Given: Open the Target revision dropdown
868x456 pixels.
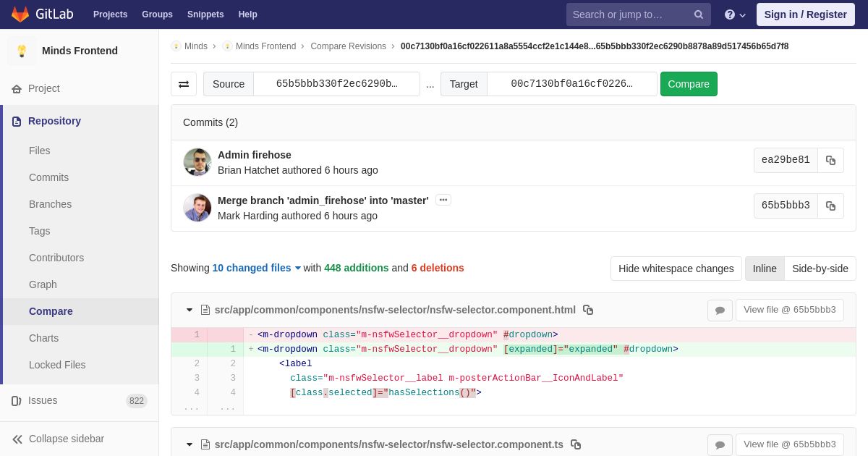Looking at the screenshot, I should click(572, 84).
